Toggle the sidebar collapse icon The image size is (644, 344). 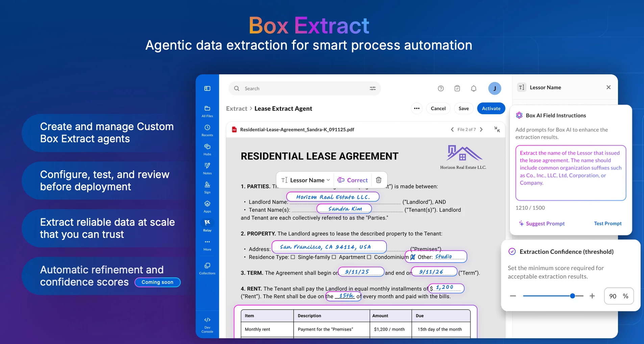coord(207,89)
